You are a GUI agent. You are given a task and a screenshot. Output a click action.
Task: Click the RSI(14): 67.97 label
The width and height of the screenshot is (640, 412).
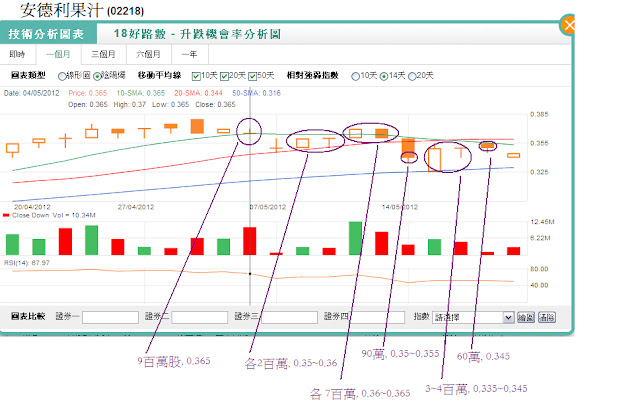(x=27, y=263)
